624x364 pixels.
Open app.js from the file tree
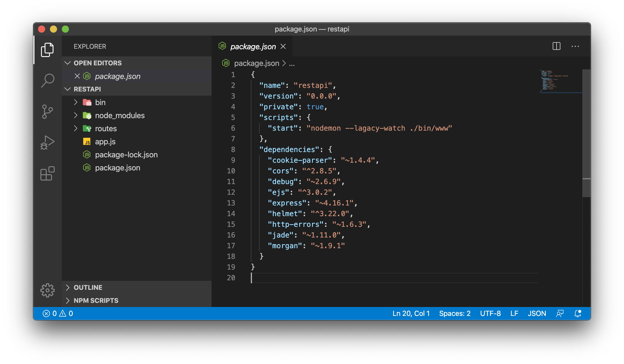105,142
